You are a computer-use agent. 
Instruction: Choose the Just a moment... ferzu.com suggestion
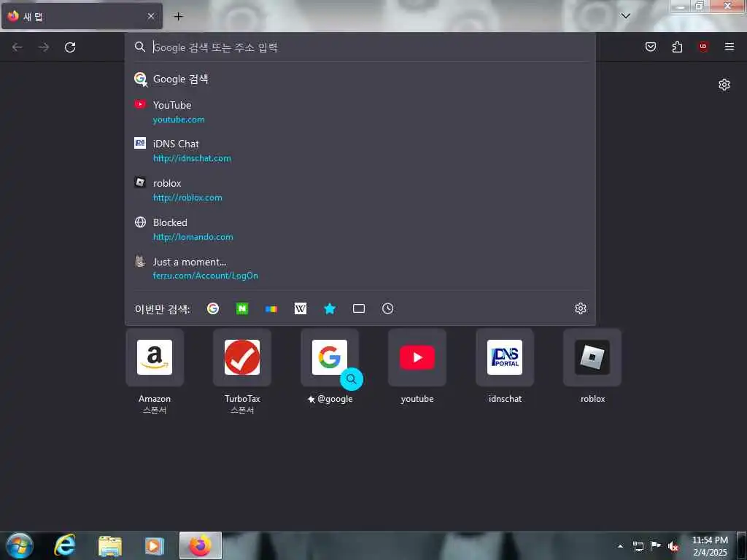coord(360,268)
